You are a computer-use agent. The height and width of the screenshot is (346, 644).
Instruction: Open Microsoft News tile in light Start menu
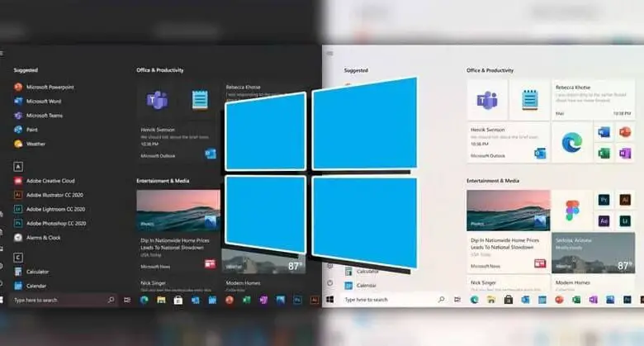(x=509, y=253)
